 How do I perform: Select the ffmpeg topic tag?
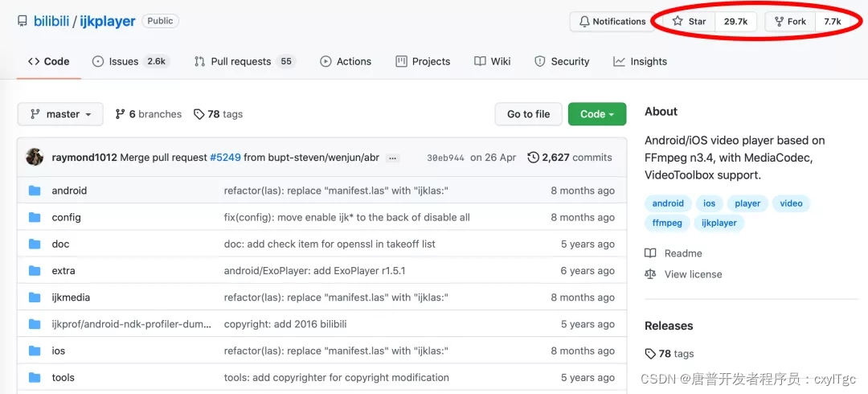[x=667, y=223]
